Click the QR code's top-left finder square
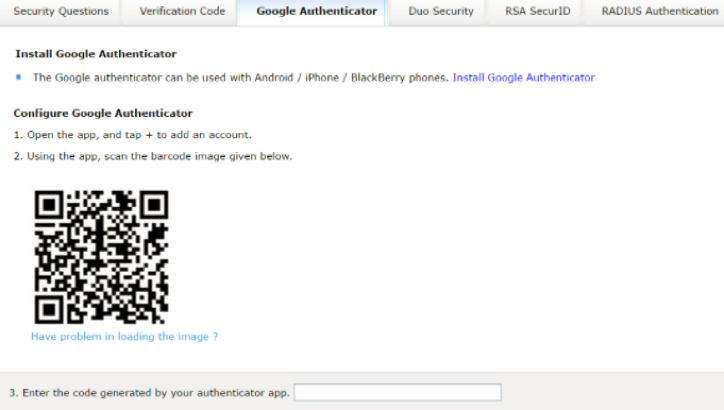724x410 pixels. (49, 205)
